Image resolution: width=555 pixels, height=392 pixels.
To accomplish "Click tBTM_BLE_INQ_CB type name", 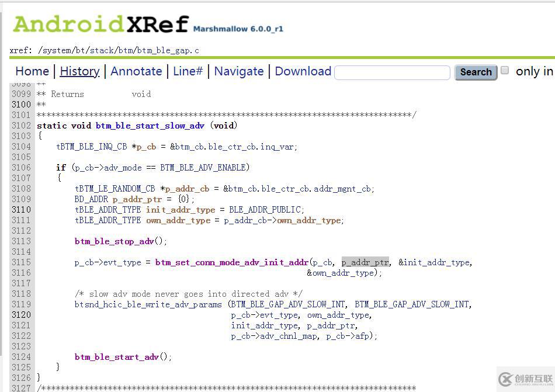I will pos(91,147).
